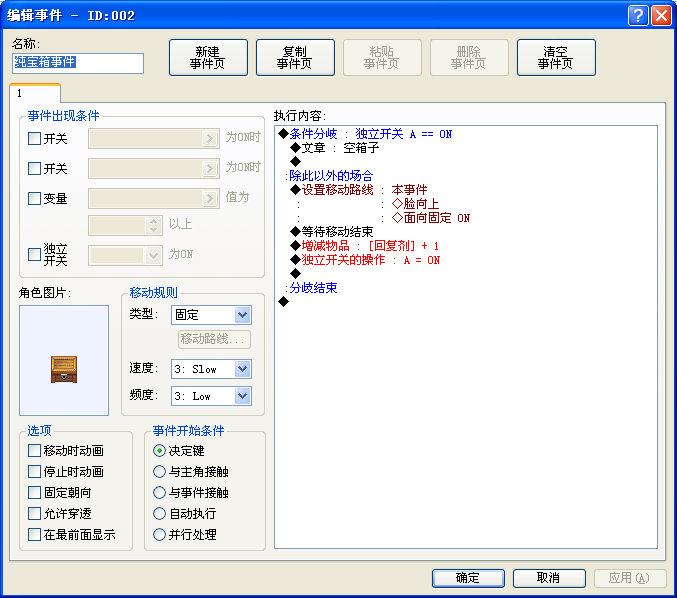The width and height of the screenshot is (677, 598).
Task: Click the 移动路线... button
Action: [215, 339]
